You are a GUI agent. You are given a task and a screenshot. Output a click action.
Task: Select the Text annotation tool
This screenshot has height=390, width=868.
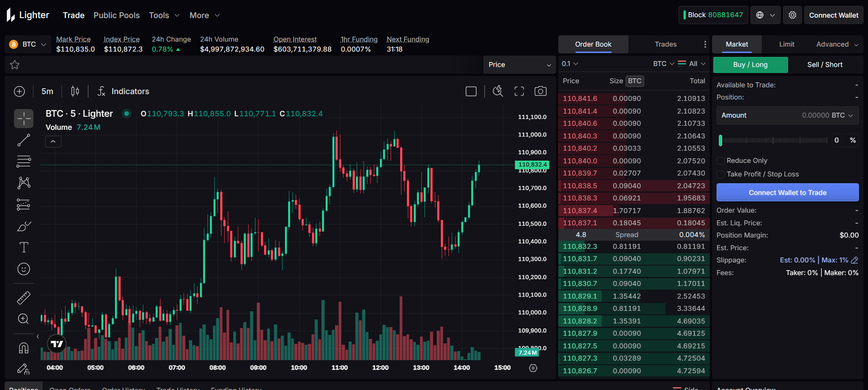point(24,247)
